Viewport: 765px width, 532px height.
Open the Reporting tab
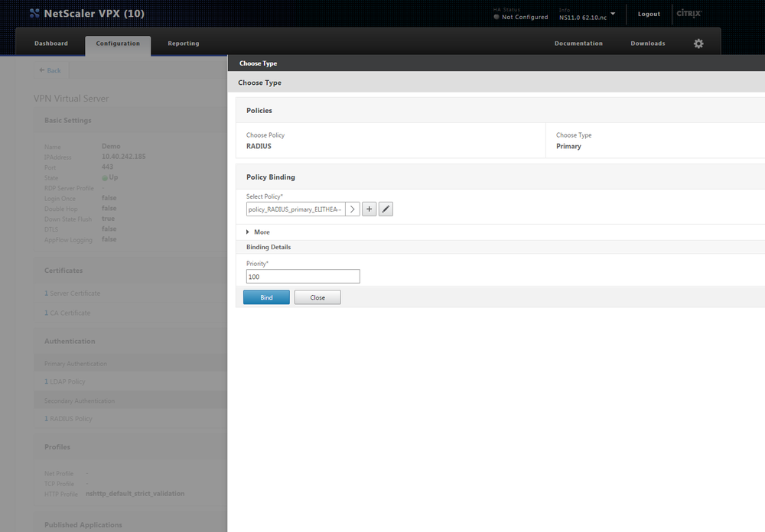pos(184,44)
